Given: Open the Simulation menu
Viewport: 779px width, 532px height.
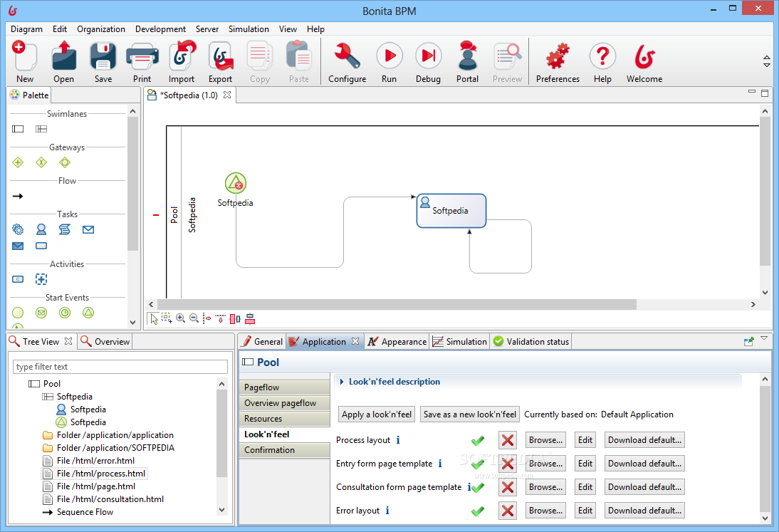Looking at the screenshot, I should 249,28.
